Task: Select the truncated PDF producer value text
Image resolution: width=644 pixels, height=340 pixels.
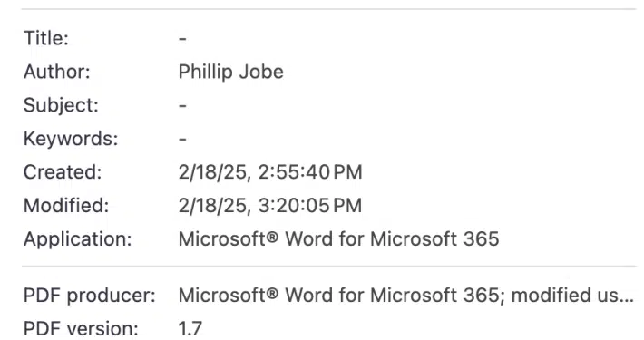Action: pyautogui.click(x=406, y=296)
